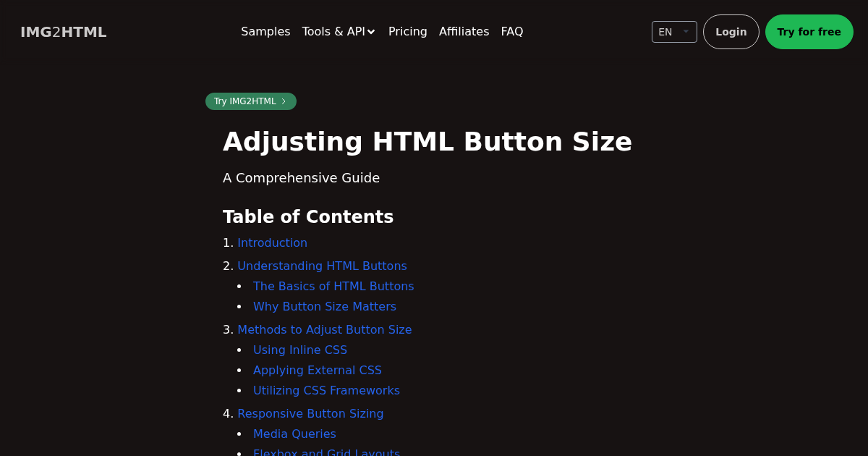Click the Try IMG2HTML badge
868x456 pixels.
coord(250,101)
